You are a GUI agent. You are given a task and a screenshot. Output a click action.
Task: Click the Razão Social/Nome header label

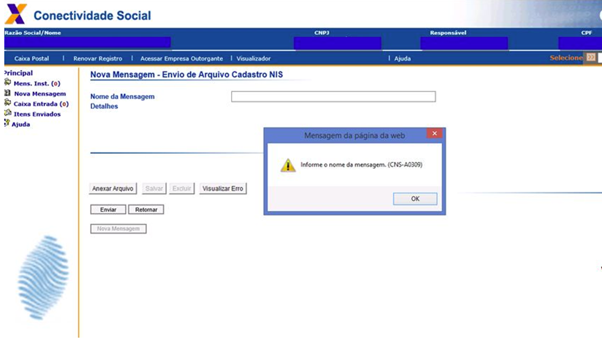pyautogui.click(x=32, y=33)
